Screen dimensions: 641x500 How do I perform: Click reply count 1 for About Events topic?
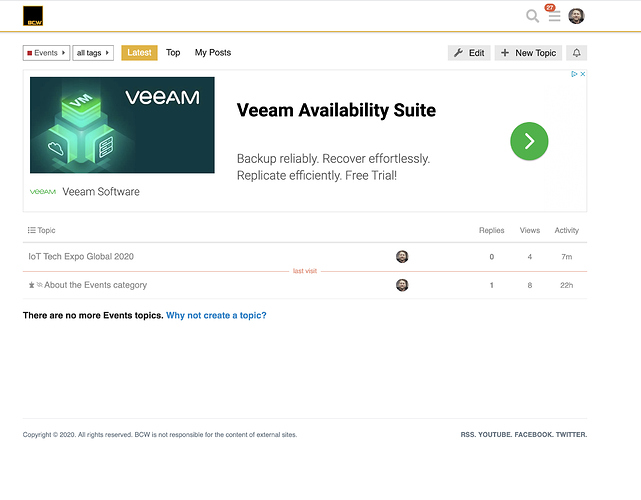[492, 285]
